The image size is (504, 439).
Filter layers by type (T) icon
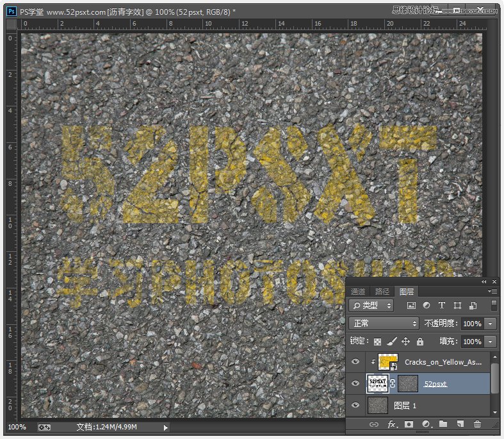point(442,305)
